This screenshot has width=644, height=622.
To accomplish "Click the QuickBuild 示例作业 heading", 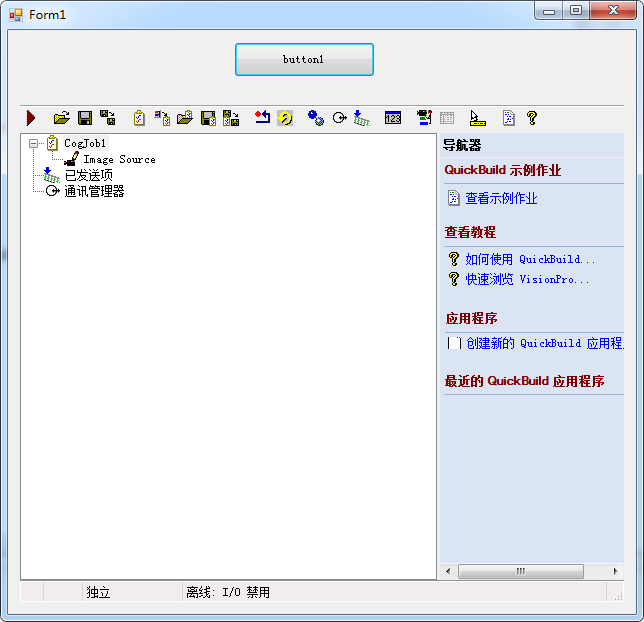I will click(x=503, y=170).
